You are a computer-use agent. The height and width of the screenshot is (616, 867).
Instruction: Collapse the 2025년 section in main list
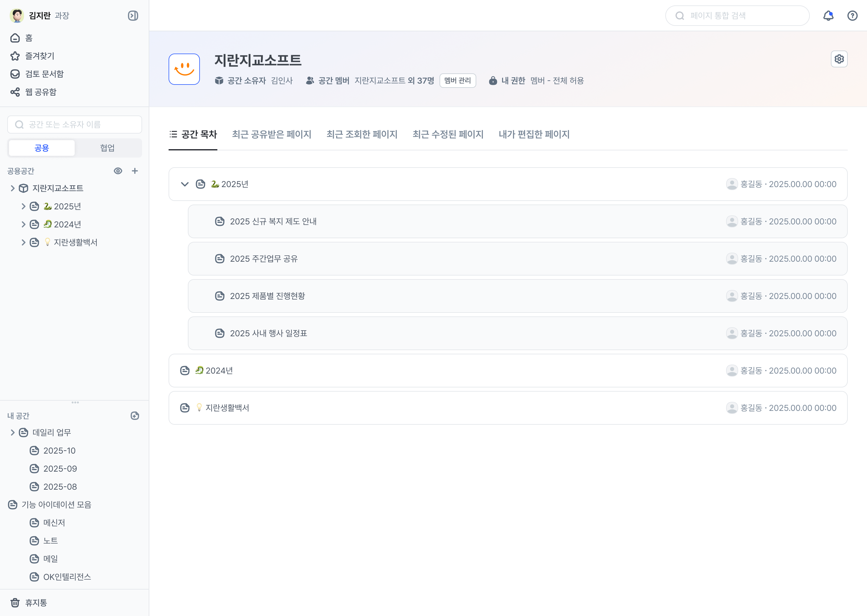(x=185, y=184)
